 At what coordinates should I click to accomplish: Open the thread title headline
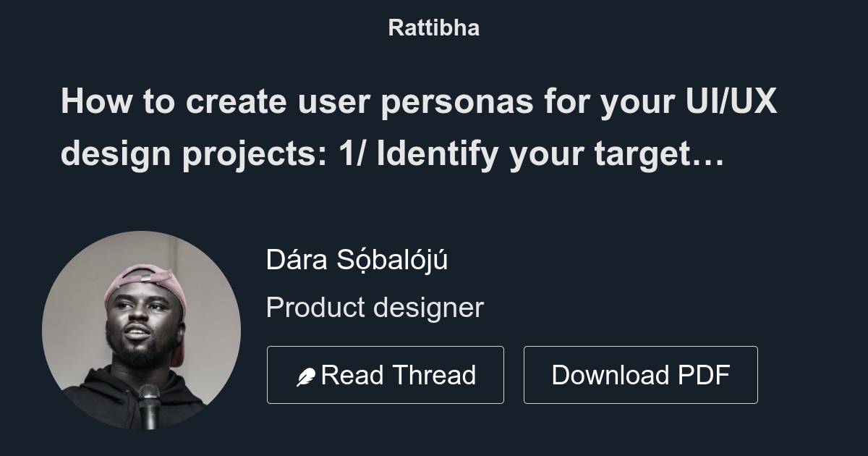[x=420, y=127]
